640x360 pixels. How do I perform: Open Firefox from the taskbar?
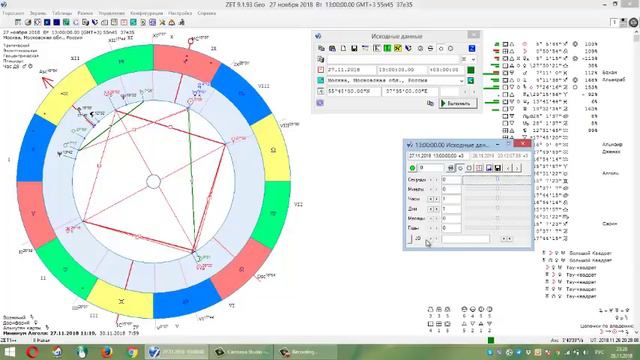tap(107, 351)
